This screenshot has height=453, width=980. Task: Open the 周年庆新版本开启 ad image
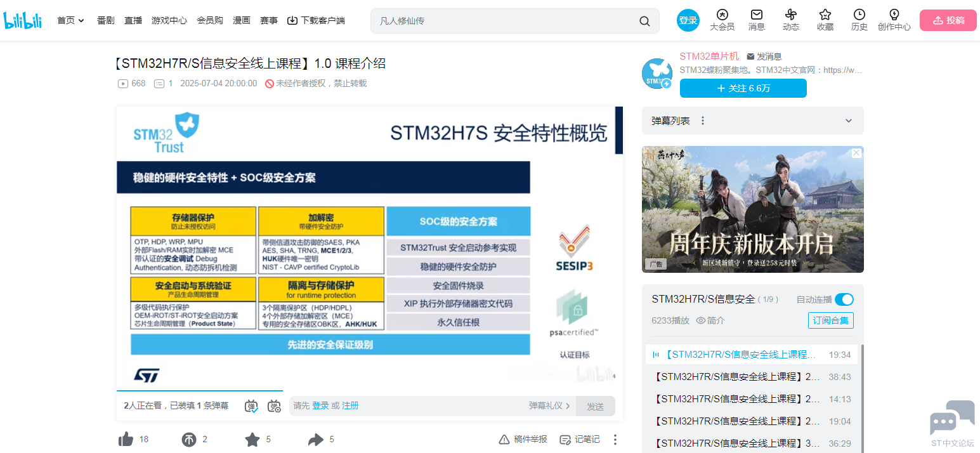[x=752, y=209]
